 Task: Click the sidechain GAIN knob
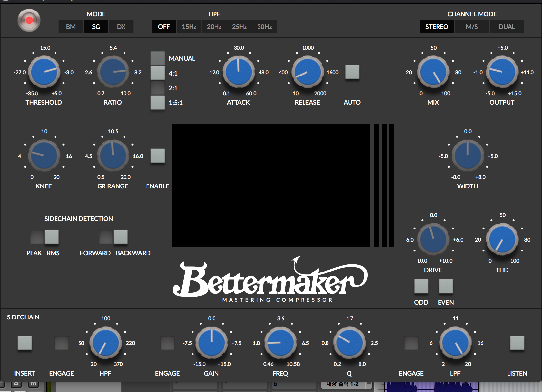[212, 343]
